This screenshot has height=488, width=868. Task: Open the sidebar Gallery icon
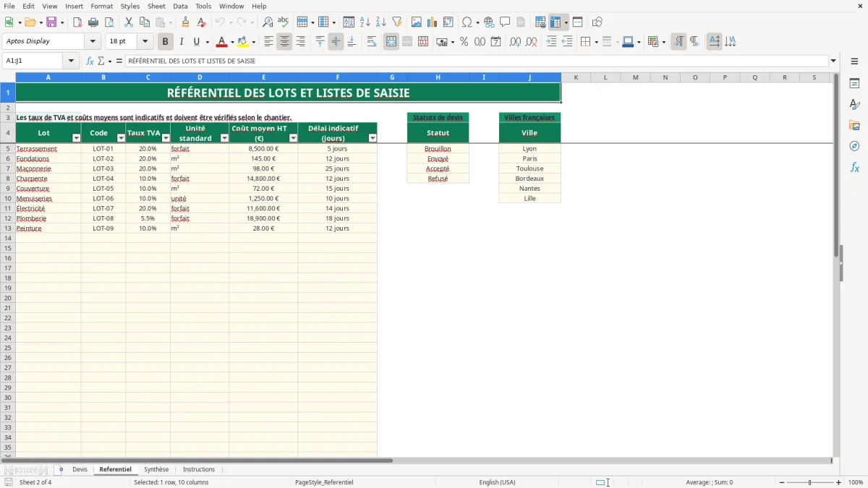(x=854, y=125)
